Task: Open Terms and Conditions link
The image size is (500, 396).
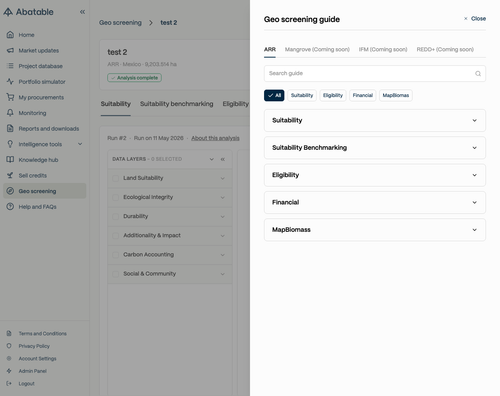Action: (x=43, y=333)
